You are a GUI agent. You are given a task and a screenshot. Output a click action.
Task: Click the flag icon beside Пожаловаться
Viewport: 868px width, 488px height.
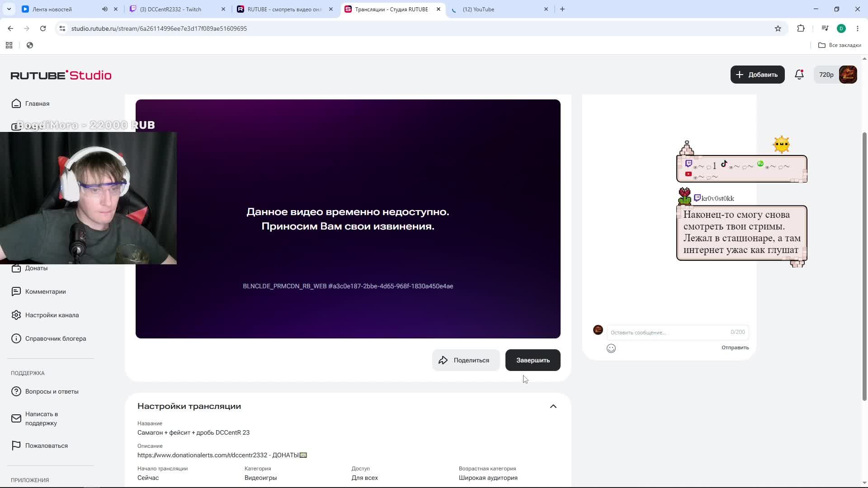[x=16, y=446]
